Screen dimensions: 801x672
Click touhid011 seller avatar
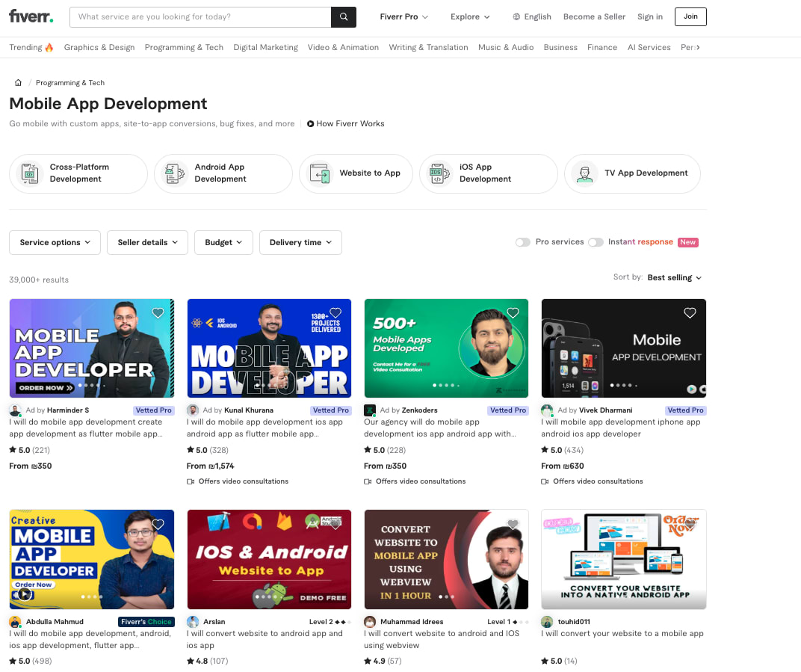[547, 622]
